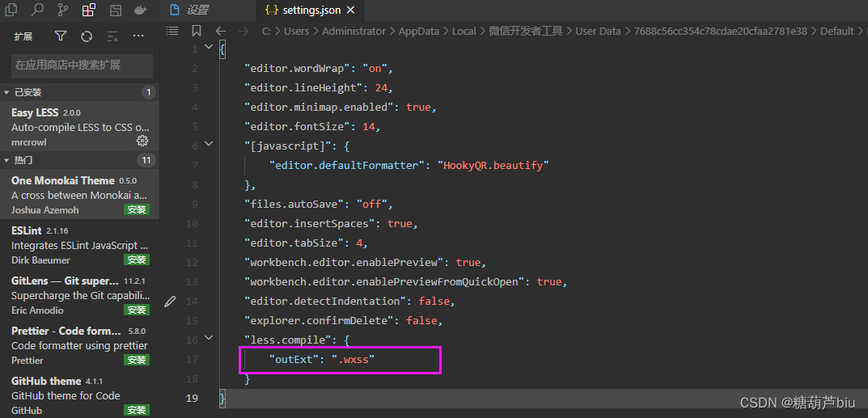This screenshot has height=418, width=868.
Task: Fold the [javascript] block at line 6
Action: (x=209, y=144)
